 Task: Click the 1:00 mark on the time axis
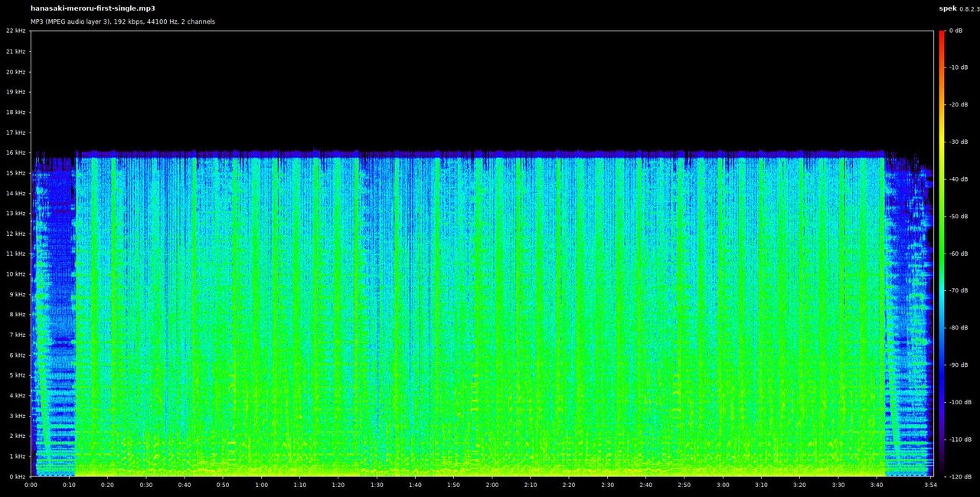(261, 485)
